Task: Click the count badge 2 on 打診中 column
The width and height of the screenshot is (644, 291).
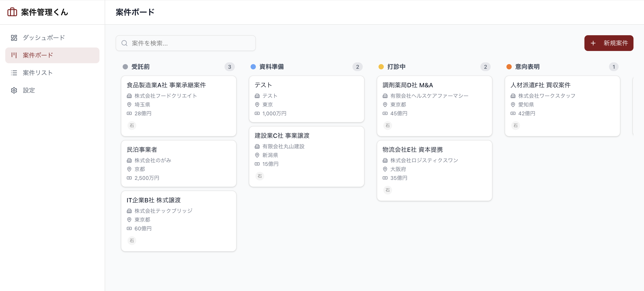Action: pos(485,67)
